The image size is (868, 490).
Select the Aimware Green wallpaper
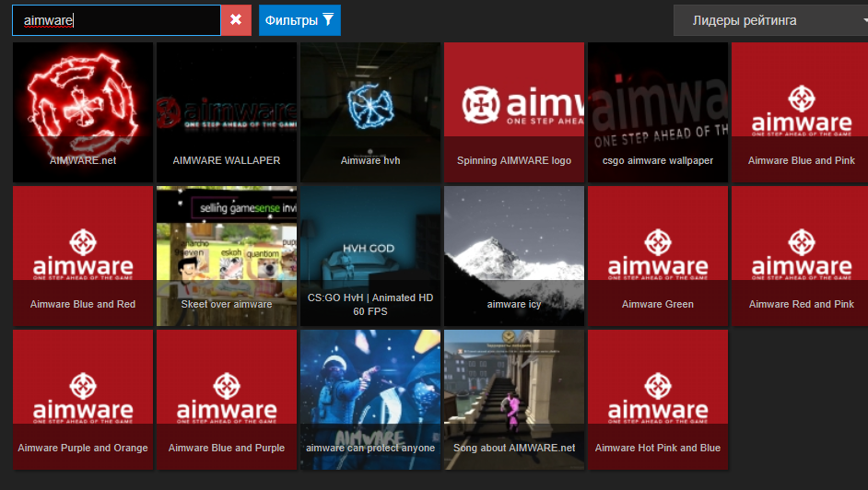tap(658, 256)
